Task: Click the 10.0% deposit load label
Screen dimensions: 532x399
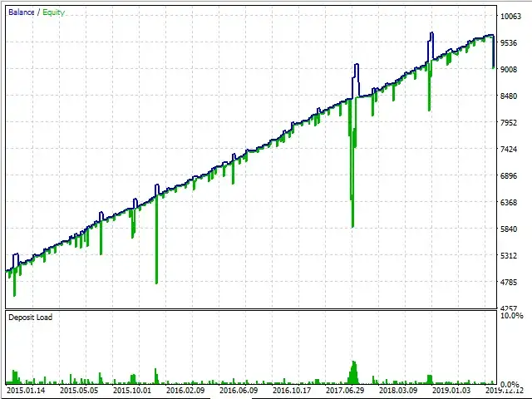Action: 512,316
